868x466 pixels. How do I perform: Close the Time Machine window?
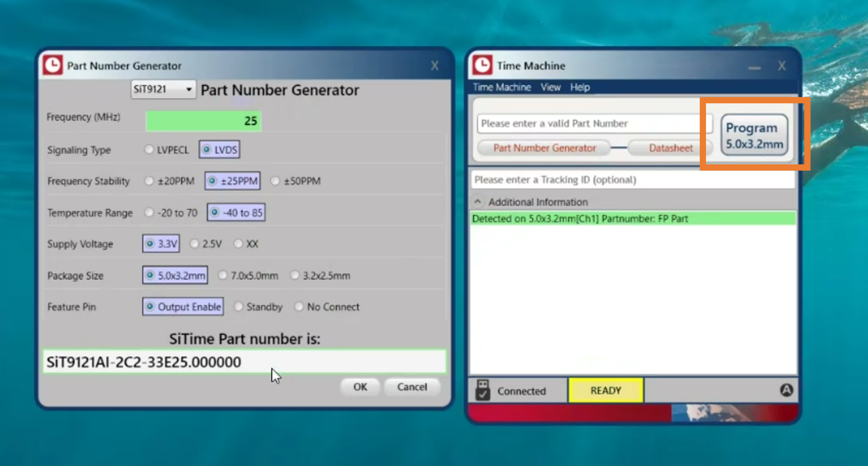pos(782,66)
